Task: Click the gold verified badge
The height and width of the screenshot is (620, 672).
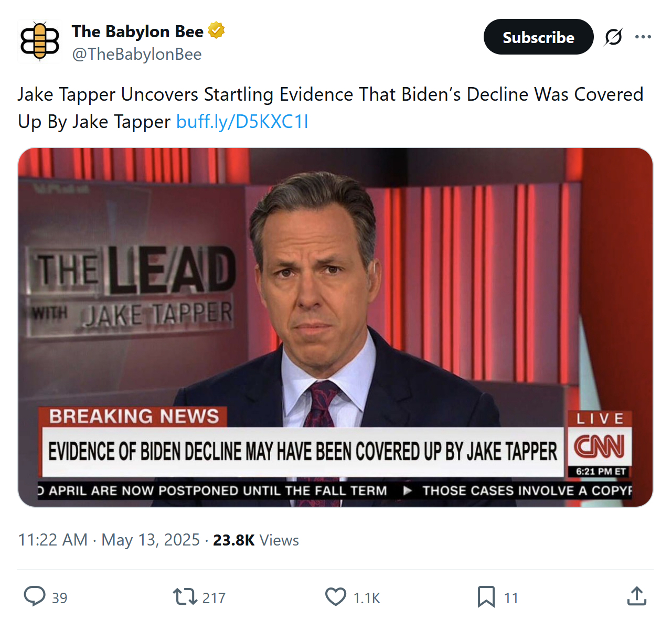Action: 216,30
